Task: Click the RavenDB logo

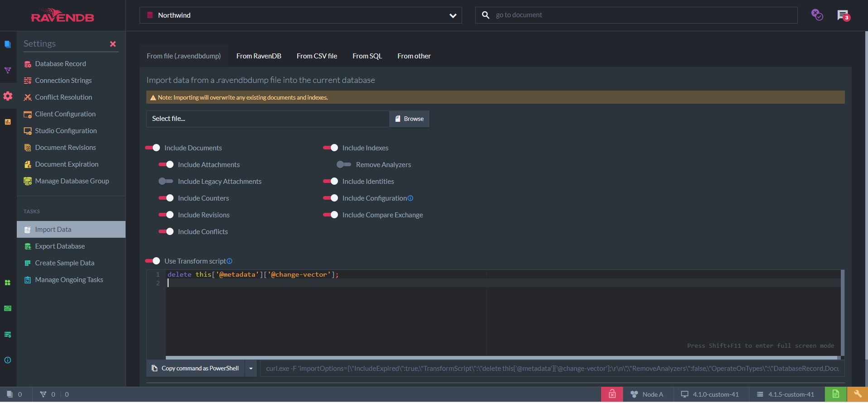Action: click(x=63, y=15)
